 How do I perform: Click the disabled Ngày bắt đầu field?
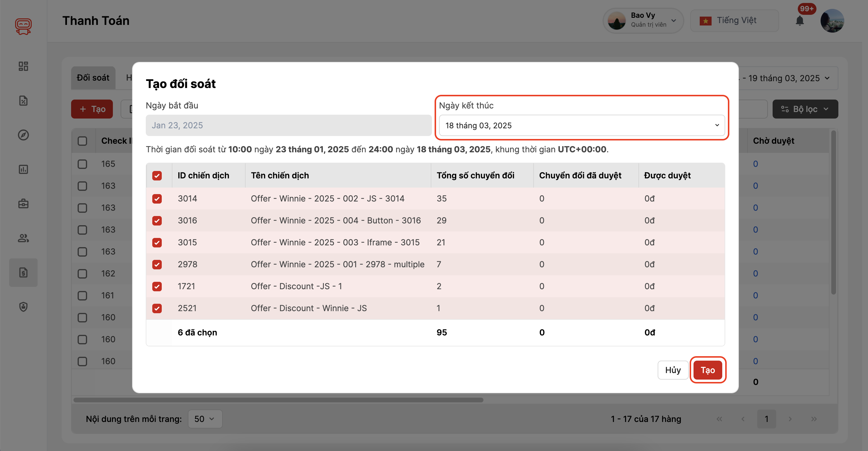tap(289, 125)
